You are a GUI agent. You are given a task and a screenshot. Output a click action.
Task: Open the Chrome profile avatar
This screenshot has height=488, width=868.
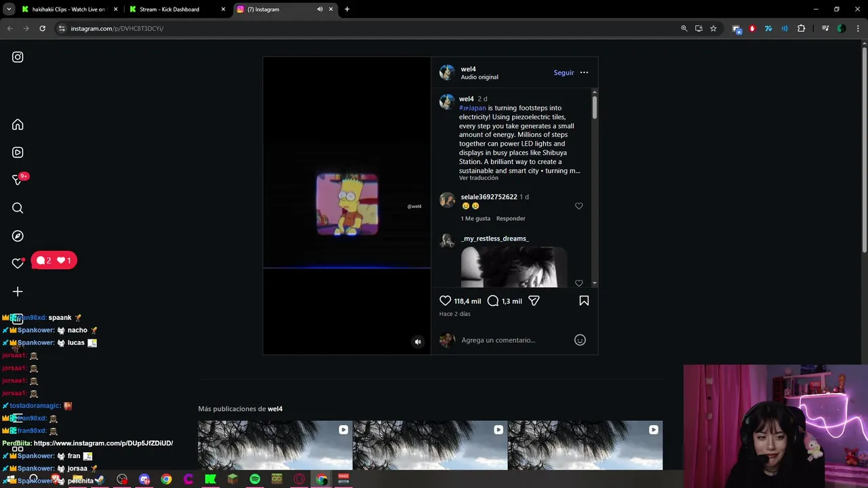(x=842, y=28)
